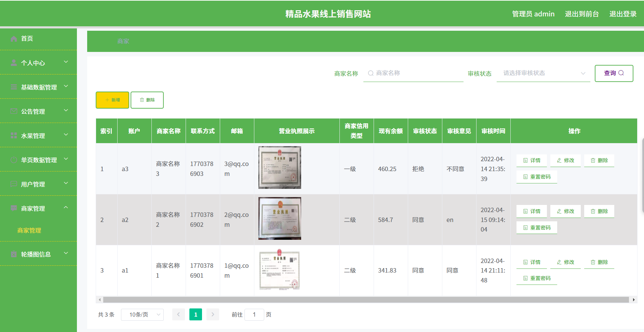Viewport: 644px width, 332px height.
Task: Click 重置密码 for merchant a2
Action: tap(537, 228)
